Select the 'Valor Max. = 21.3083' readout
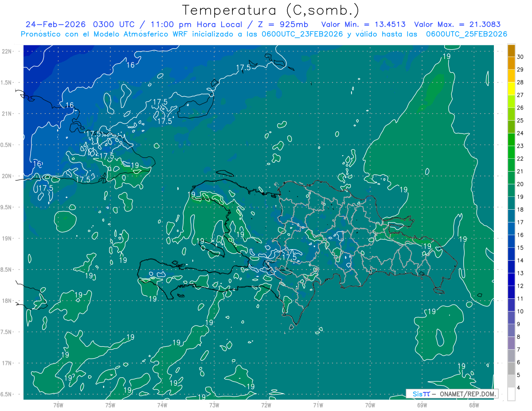The width and height of the screenshot is (532, 411). tap(458, 24)
